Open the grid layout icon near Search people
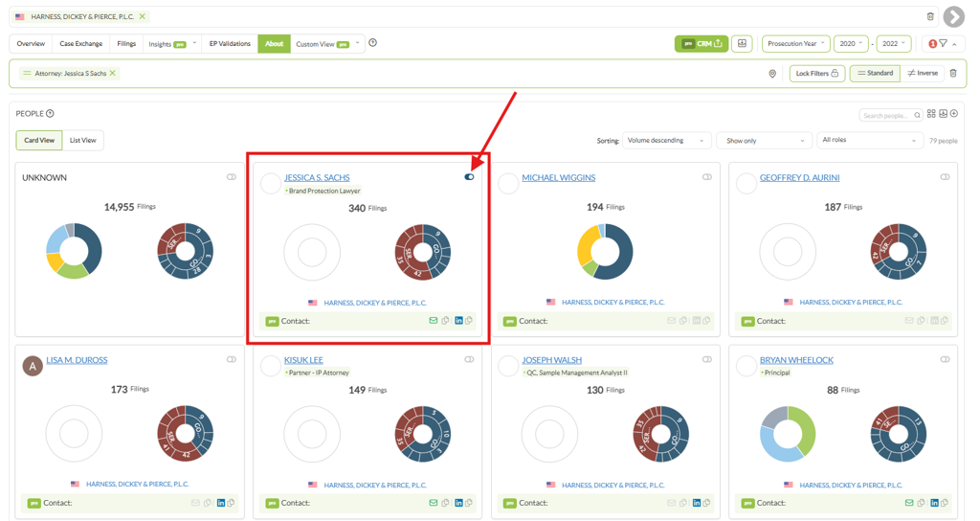Viewport: 980px width, 521px height. [931, 114]
